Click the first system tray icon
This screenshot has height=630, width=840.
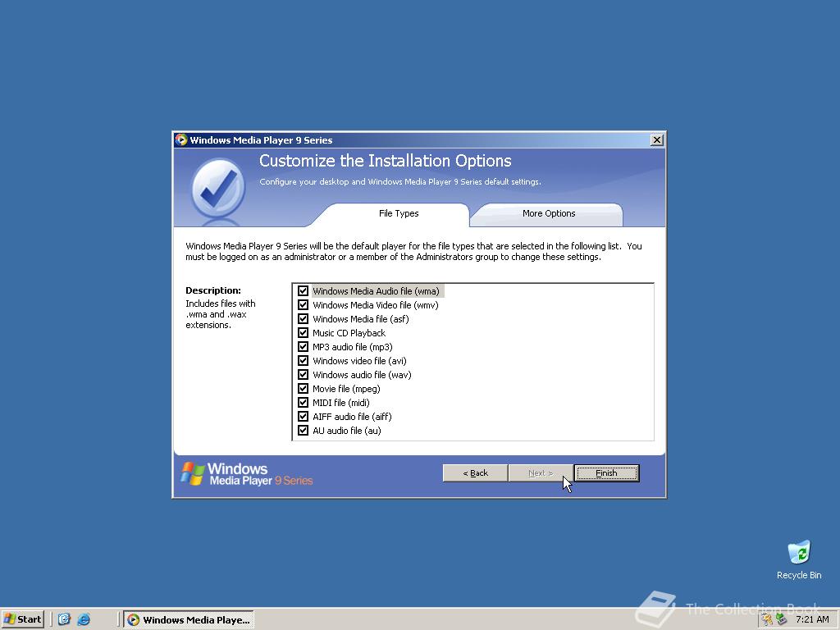pos(767,619)
